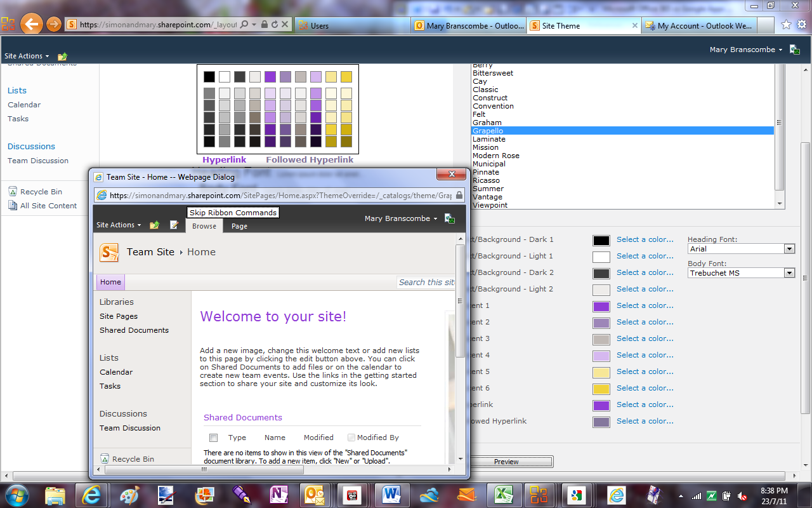The image size is (812, 508).
Task: Open the Site Actions menu on main page
Action: click(x=27, y=56)
